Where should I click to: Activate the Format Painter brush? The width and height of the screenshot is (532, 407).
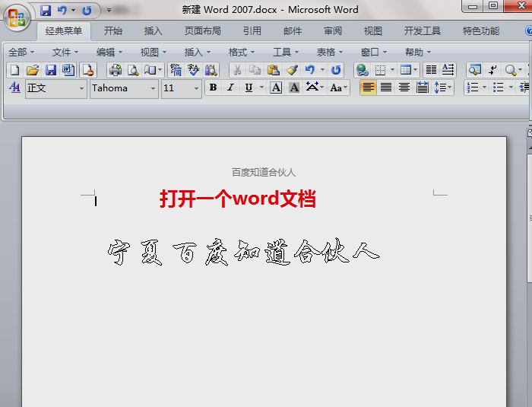point(291,70)
